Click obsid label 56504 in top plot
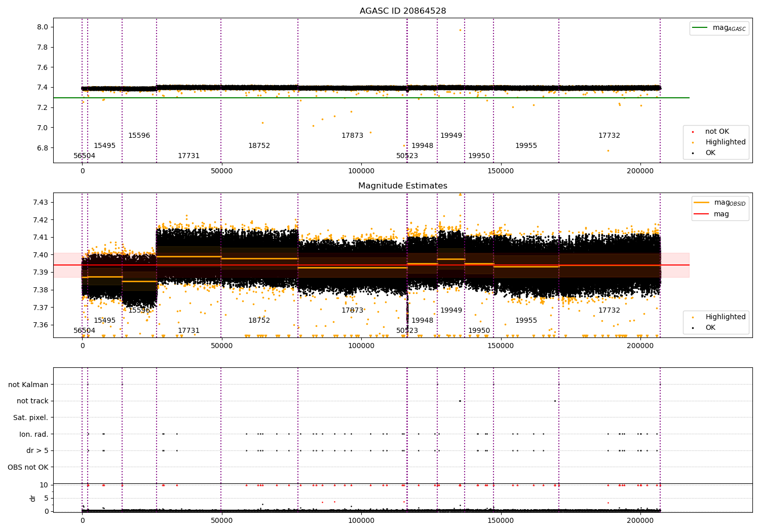Image resolution: width=760 pixels, height=532 pixels. click(x=85, y=156)
